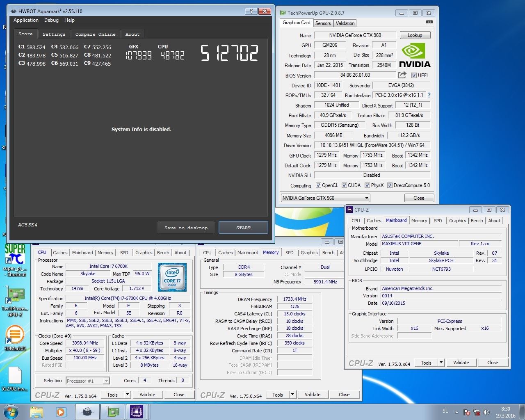Click Save to desktop button
This screenshot has height=420, width=525.
point(186,228)
